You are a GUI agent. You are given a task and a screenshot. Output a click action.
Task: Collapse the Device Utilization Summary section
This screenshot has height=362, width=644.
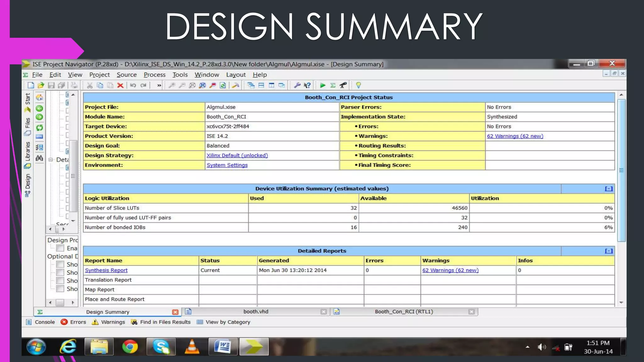(609, 189)
